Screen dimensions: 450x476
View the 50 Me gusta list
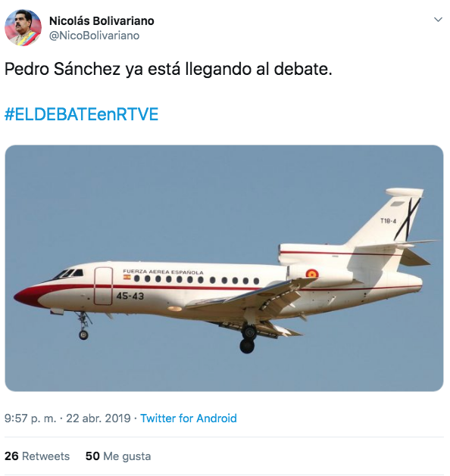(x=118, y=456)
